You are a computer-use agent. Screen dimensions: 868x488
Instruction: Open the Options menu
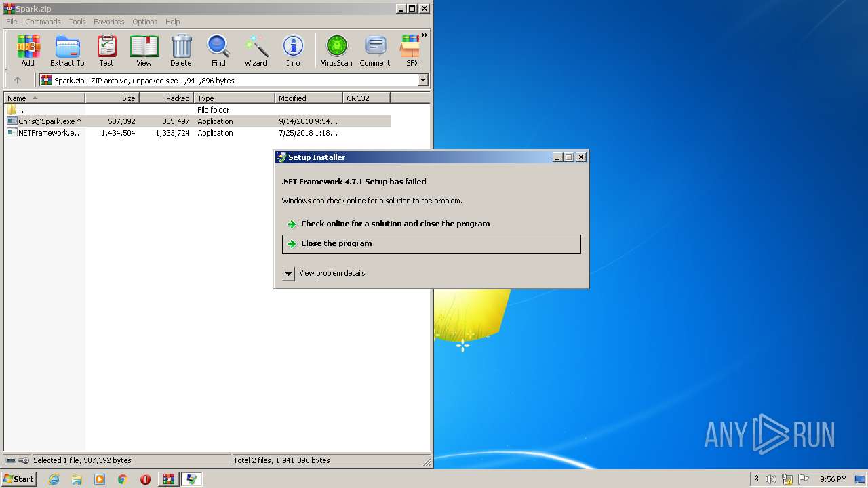point(144,22)
